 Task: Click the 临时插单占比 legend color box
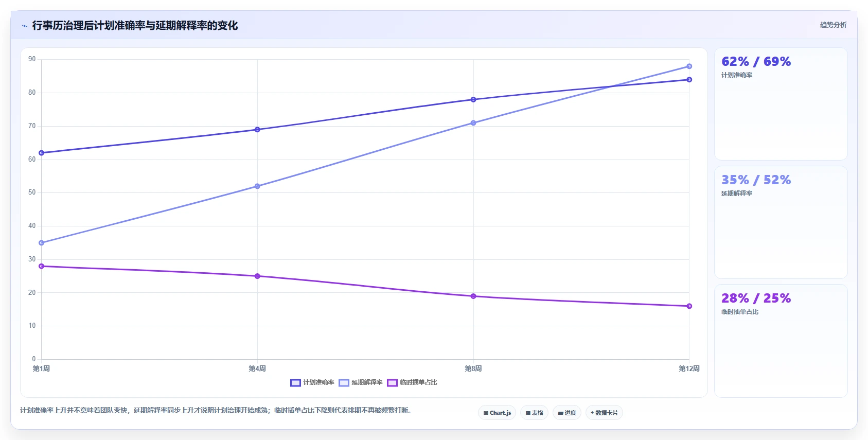(392, 382)
